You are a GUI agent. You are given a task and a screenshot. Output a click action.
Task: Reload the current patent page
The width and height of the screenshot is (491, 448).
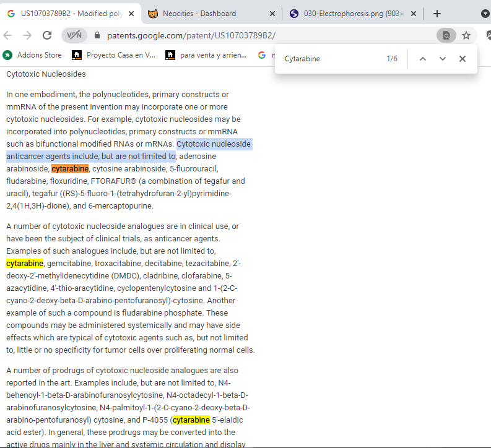47,35
